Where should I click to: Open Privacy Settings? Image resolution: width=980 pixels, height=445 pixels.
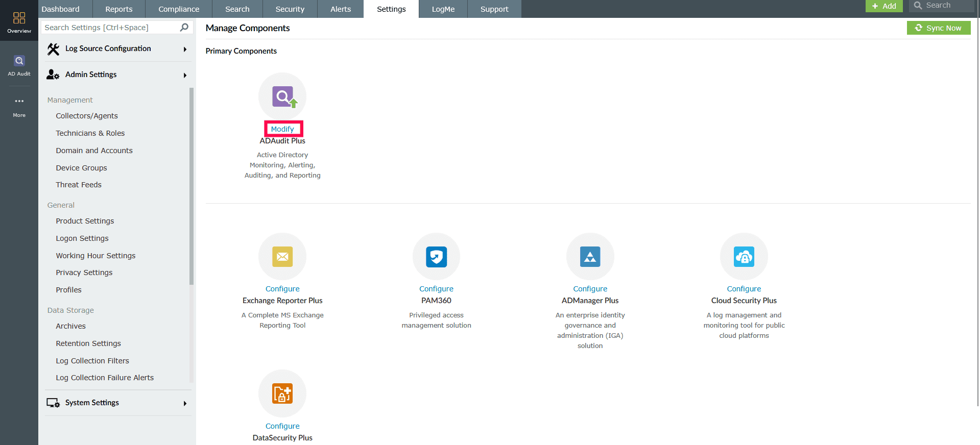click(84, 273)
